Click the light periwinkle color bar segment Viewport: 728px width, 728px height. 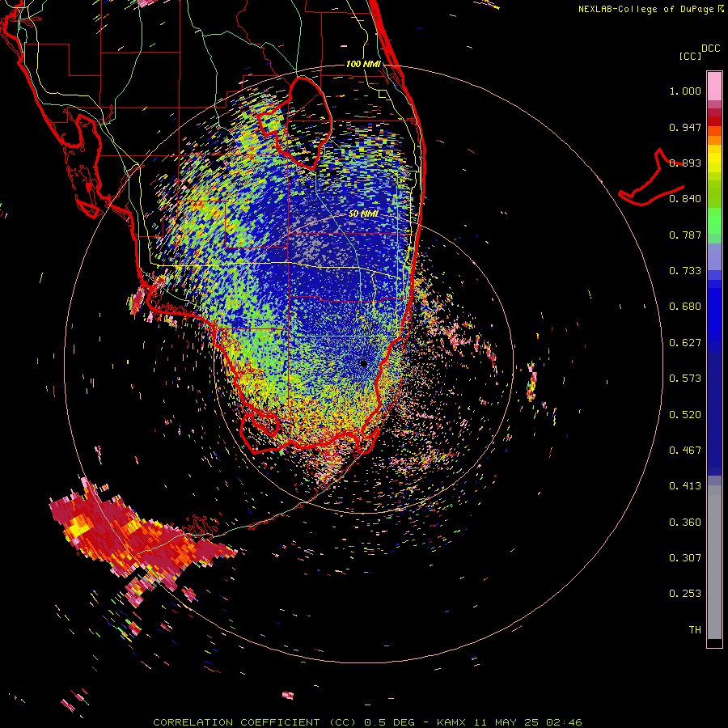[x=714, y=256]
